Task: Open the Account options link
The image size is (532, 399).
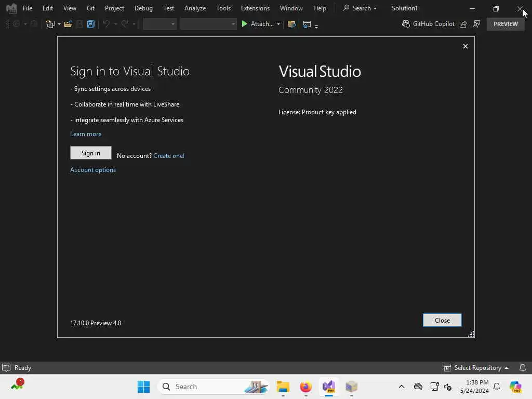Action: click(x=93, y=170)
